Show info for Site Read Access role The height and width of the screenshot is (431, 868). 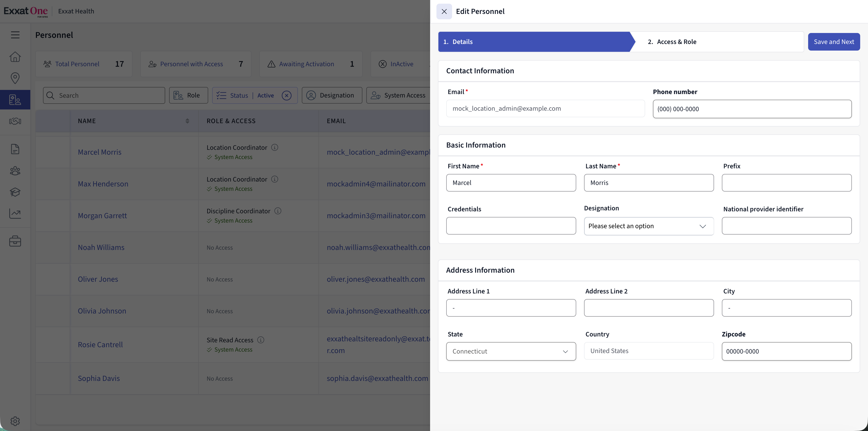pyautogui.click(x=261, y=340)
